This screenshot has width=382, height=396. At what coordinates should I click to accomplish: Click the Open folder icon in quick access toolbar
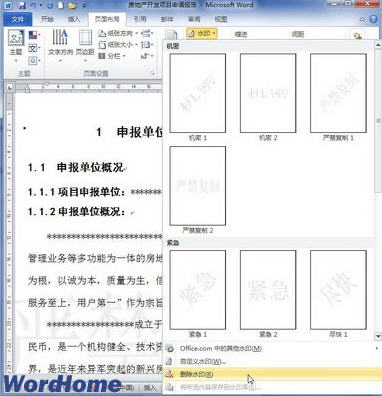[72, 5]
